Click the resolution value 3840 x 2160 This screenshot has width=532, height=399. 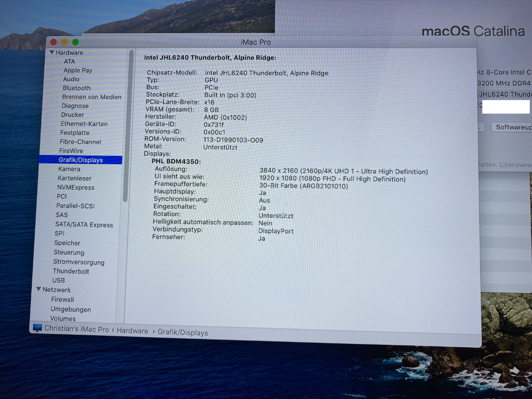click(x=344, y=171)
